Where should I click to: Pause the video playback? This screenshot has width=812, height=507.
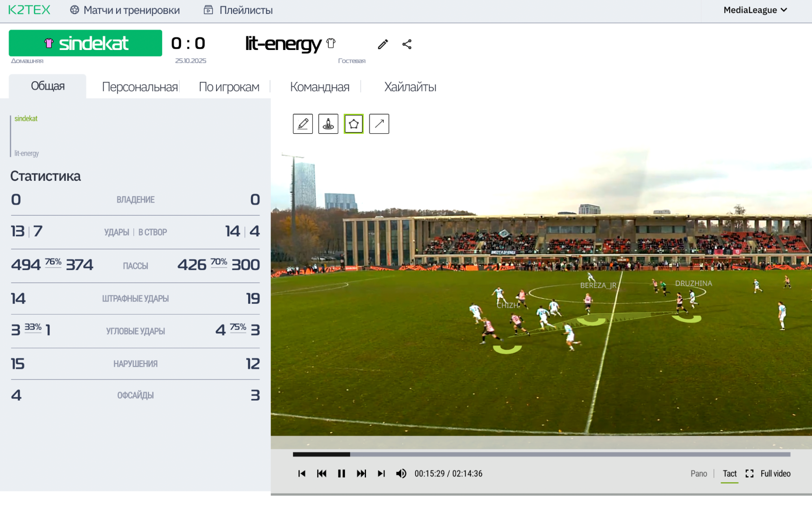341,474
